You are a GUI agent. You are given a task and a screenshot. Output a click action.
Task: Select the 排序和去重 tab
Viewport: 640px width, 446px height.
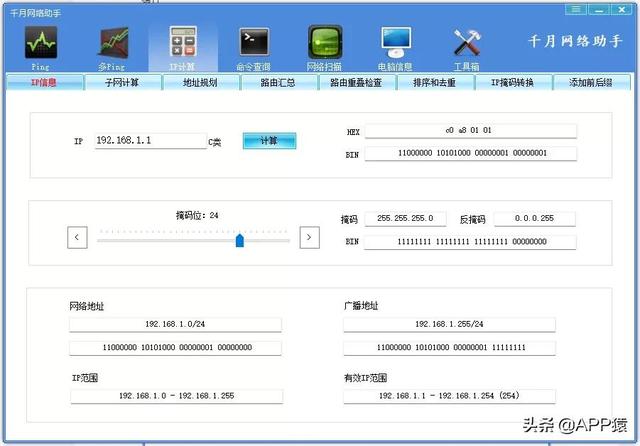[x=434, y=82]
